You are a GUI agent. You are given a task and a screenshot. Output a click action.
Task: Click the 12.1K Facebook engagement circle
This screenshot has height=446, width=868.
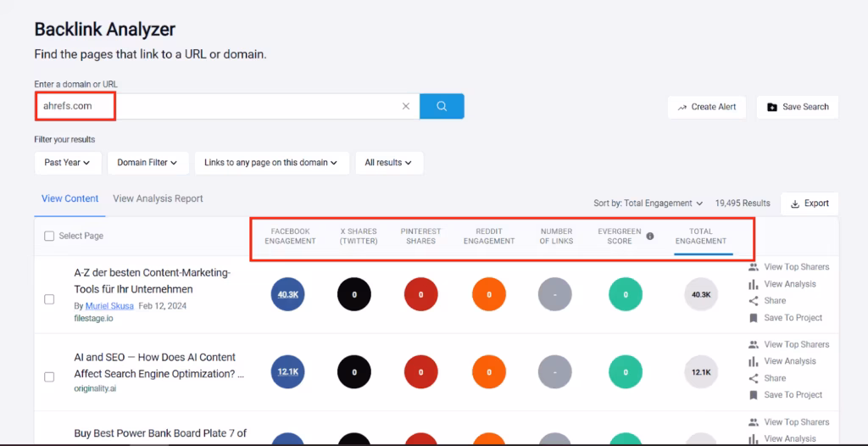coord(288,371)
